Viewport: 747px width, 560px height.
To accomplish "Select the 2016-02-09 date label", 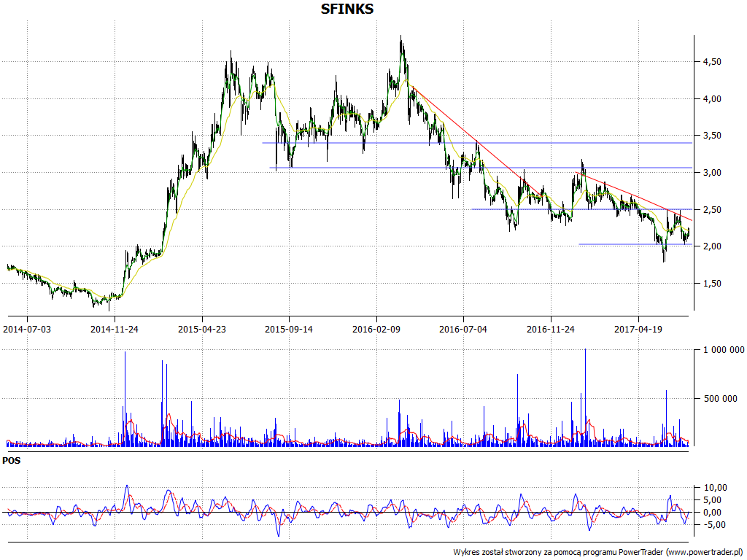I will click(x=376, y=329).
